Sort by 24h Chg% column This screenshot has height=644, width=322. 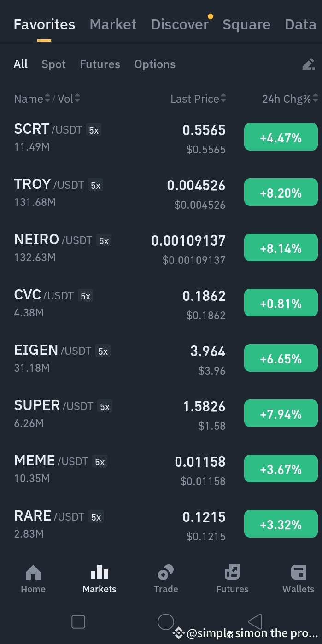coord(290,99)
